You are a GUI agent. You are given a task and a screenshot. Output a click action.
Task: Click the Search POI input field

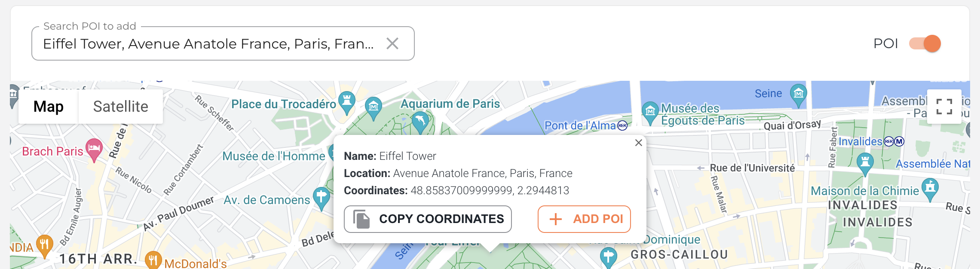click(208, 43)
